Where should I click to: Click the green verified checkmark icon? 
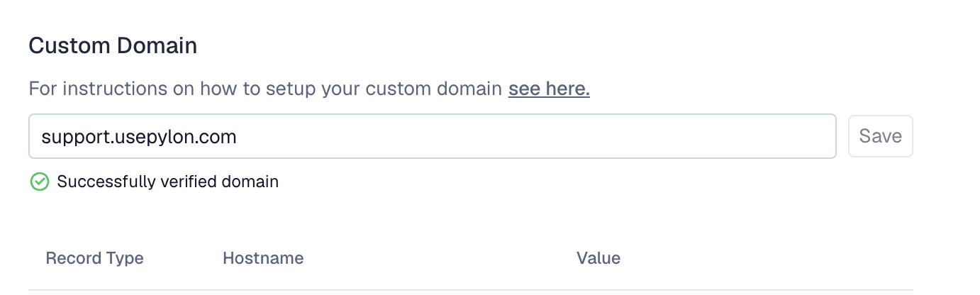pyautogui.click(x=39, y=182)
